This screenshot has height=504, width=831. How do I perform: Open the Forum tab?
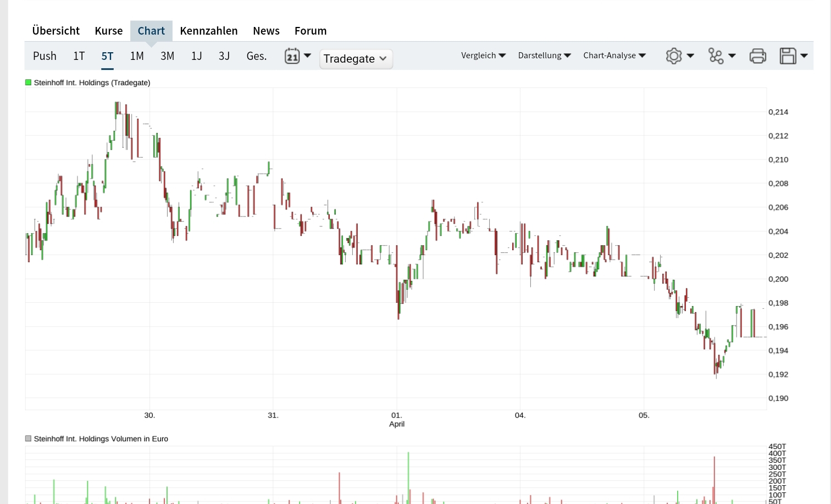click(x=311, y=31)
